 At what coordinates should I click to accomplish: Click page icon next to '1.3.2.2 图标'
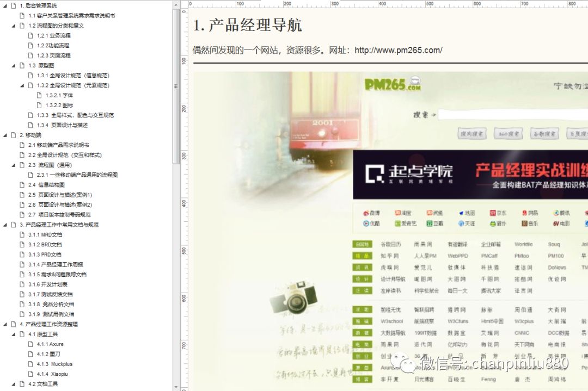coord(39,105)
